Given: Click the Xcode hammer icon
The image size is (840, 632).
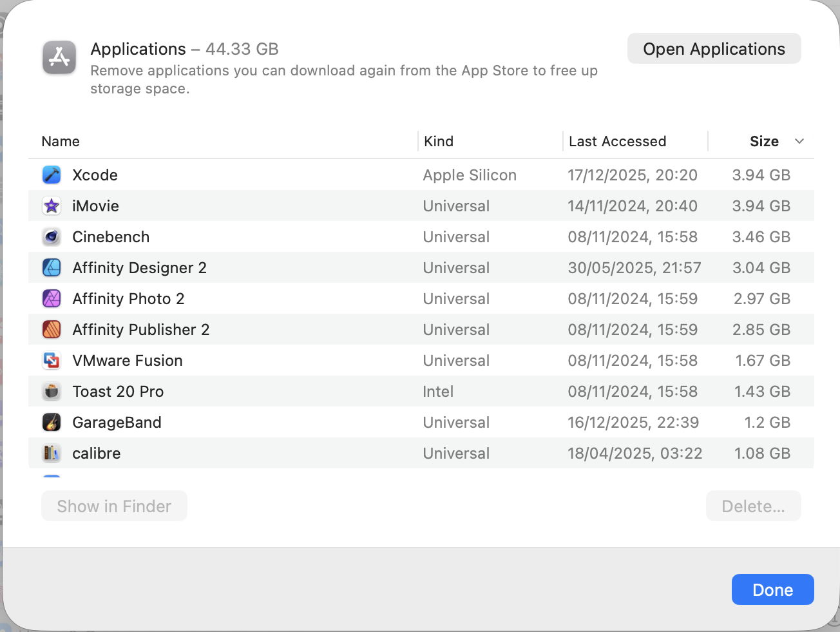Looking at the screenshot, I should tap(52, 175).
